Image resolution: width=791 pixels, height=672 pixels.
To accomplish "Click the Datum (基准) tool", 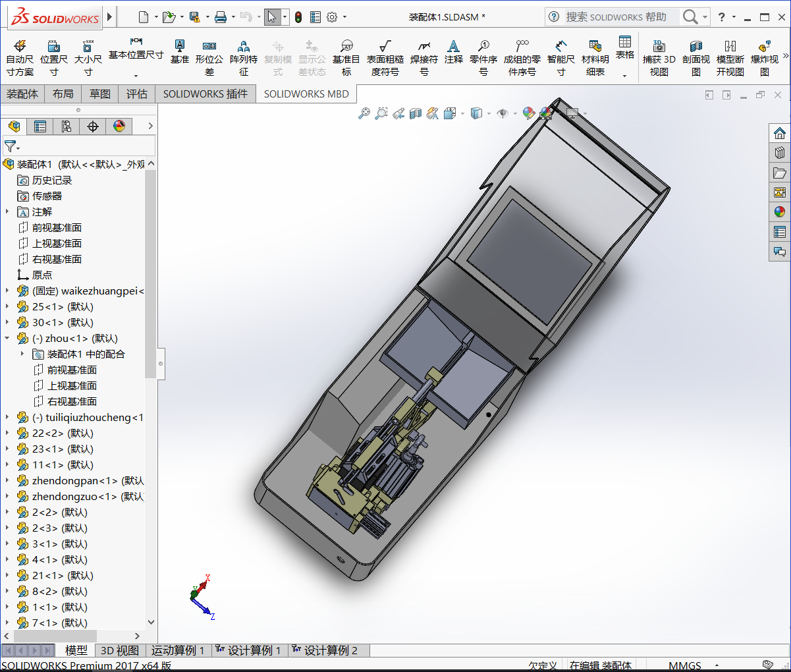I will pyautogui.click(x=179, y=51).
